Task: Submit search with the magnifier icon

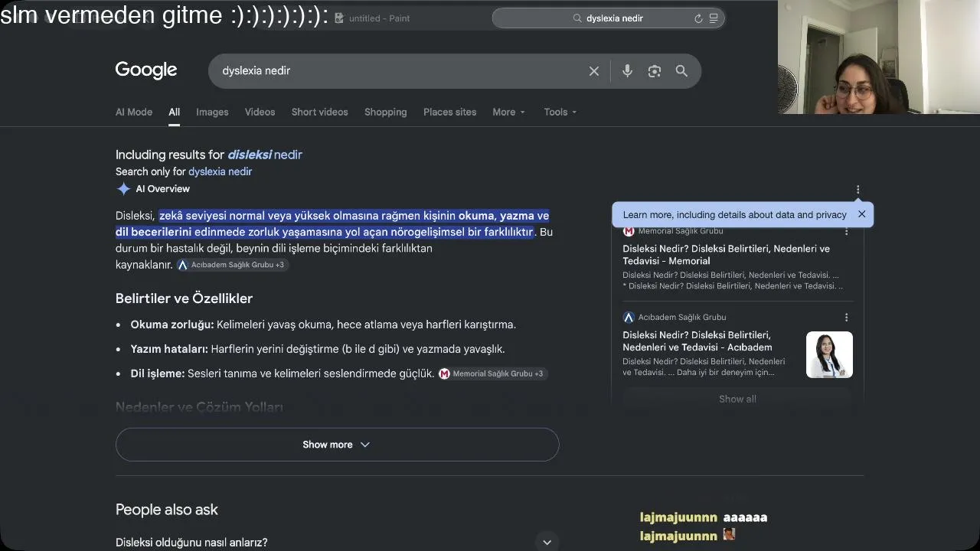Action: point(681,71)
